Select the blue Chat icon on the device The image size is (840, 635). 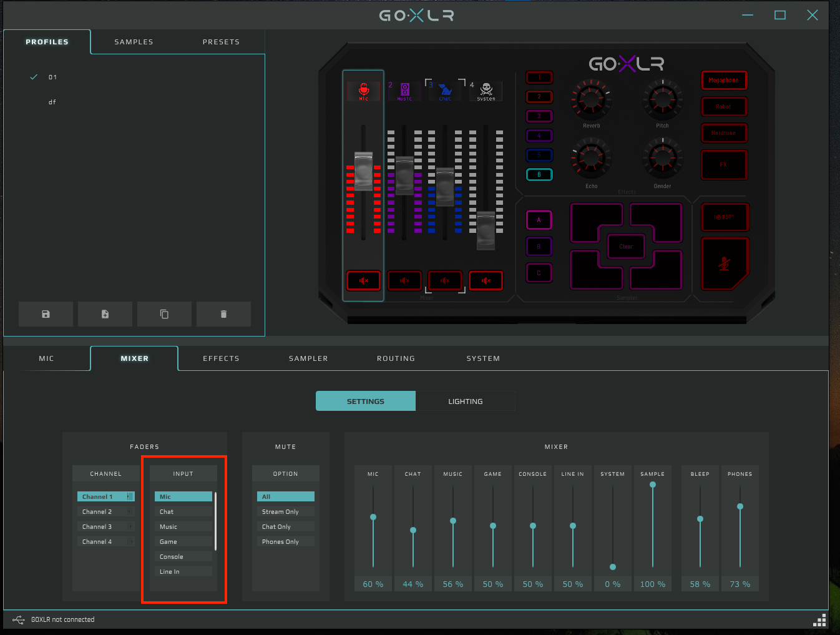pos(445,91)
